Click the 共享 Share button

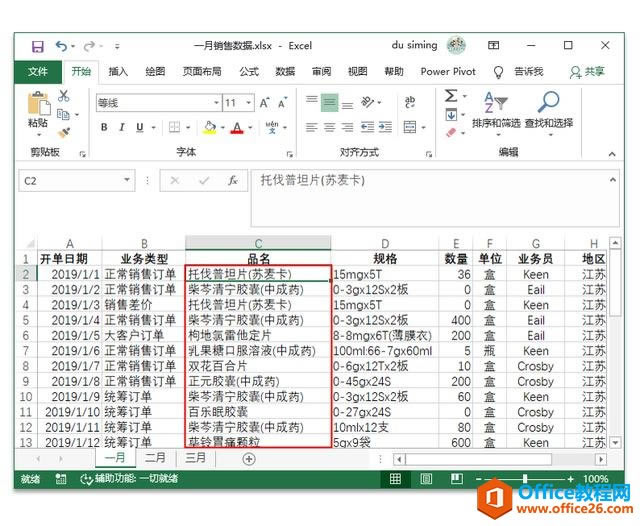[587, 72]
